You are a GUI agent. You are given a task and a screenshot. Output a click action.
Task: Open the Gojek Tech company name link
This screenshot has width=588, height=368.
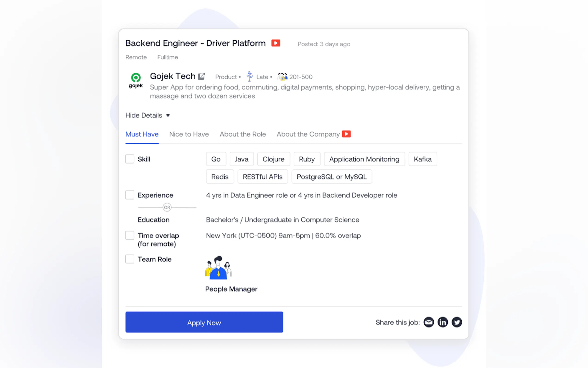point(173,76)
